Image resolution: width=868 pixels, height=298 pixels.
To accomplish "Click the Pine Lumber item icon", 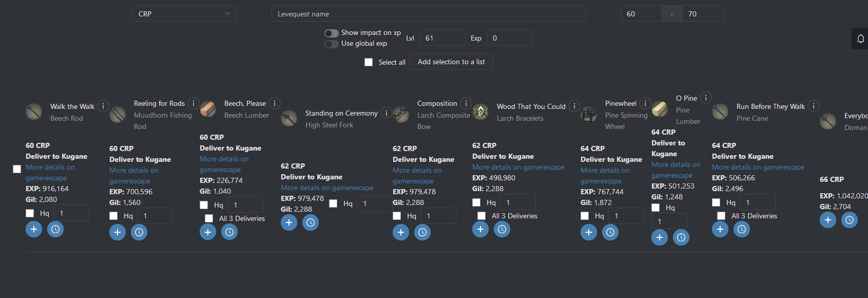I will pos(660,110).
